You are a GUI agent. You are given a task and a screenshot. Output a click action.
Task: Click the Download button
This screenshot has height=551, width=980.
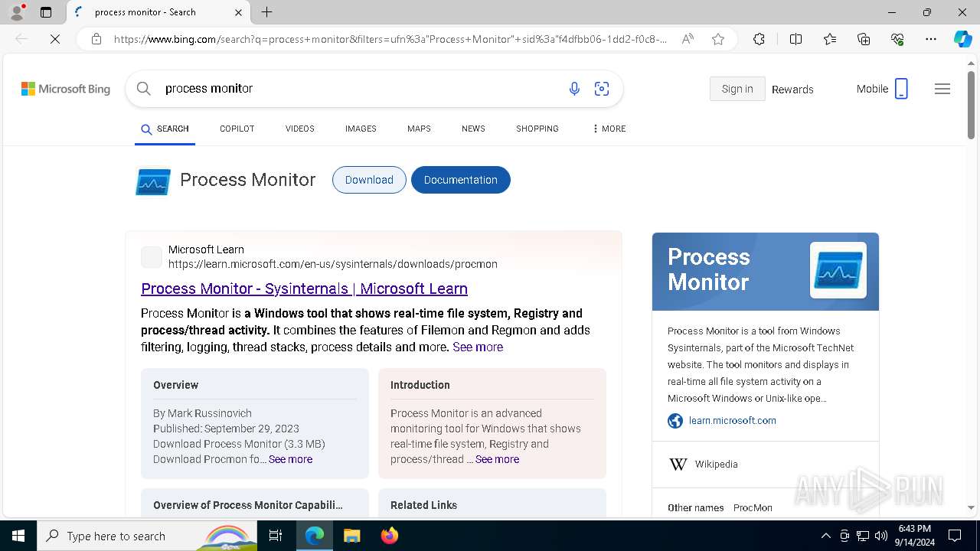tap(369, 180)
